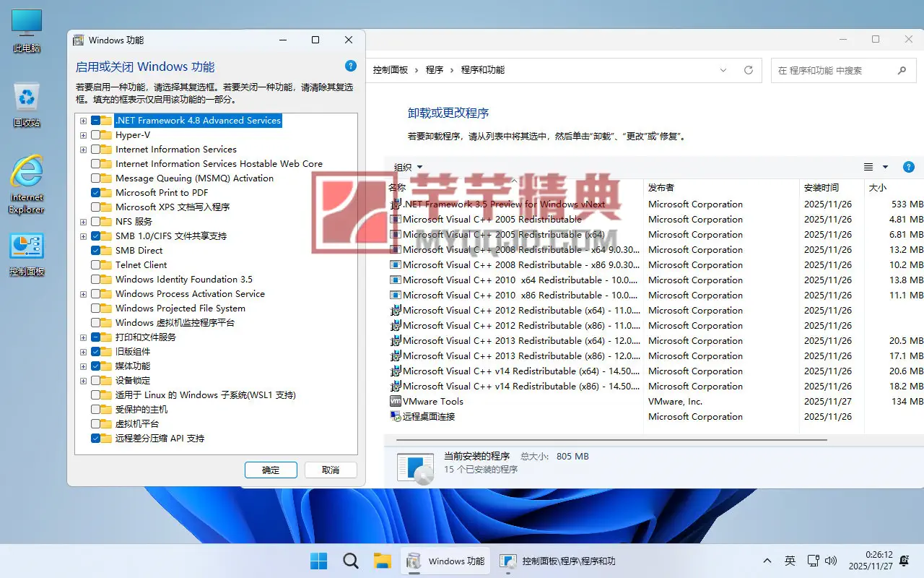This screenshot has width=924, height=578.
Task: Enable the Telnet Client checkbox
Action: [x=96, y=265]
